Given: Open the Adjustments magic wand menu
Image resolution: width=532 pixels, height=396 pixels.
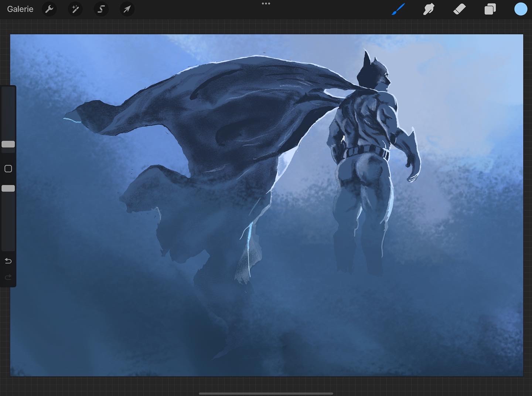Looking at the screenshot, I should 75,9.
